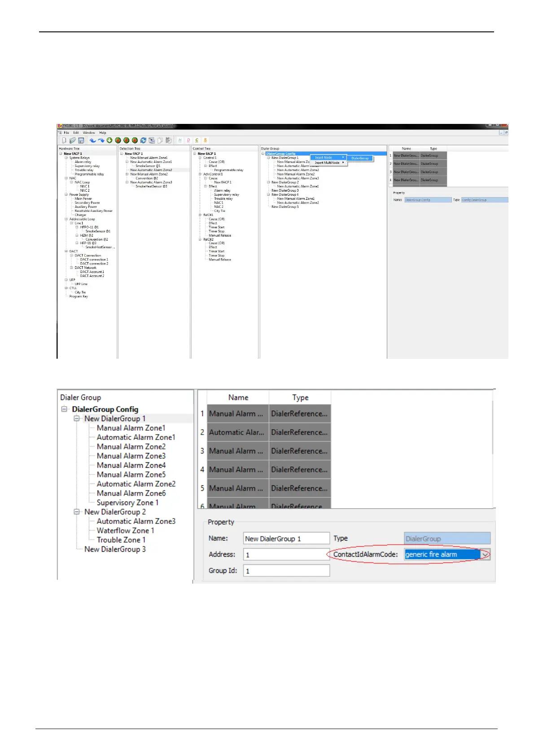Click the orange S toolbar icon
This screenshot has width=534, height=756.
(x=205, y=141)
